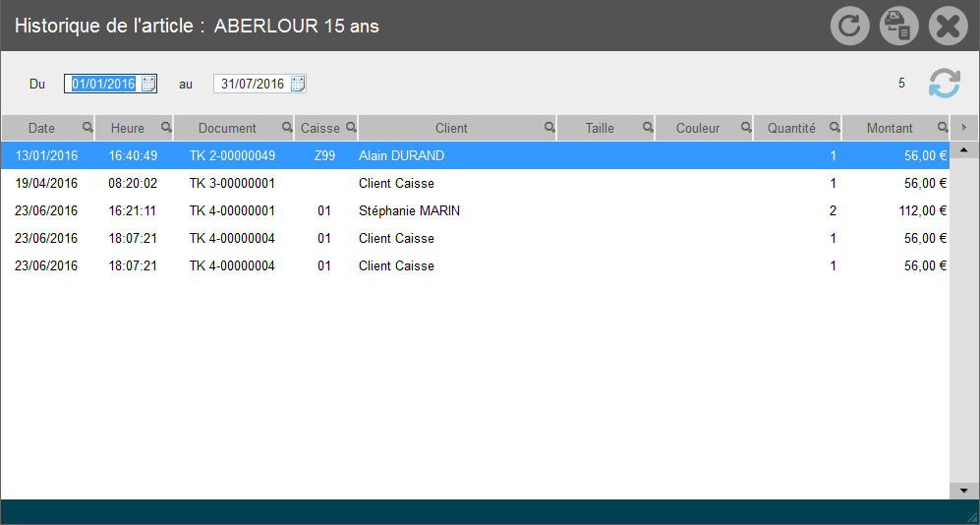Click date 19/04/2016 in the list
Image resolution: width=980 pixels, height=525 pixels.
pyautogui.click(x=46, y=183)
